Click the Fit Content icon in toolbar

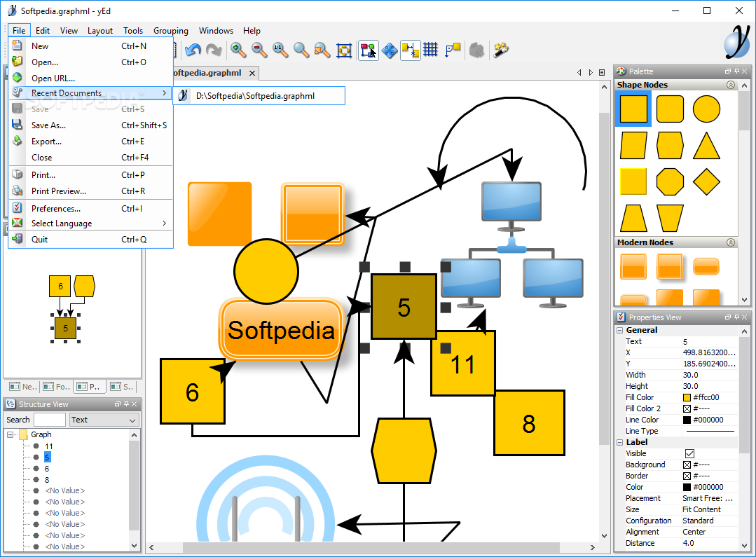(x=344, y=50)
